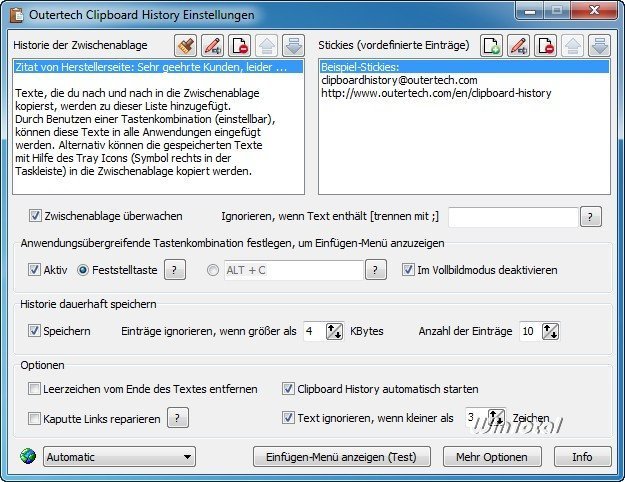Move history entry up
The height and width of the screenshot is (482, 625).
(x=267, y=45)
